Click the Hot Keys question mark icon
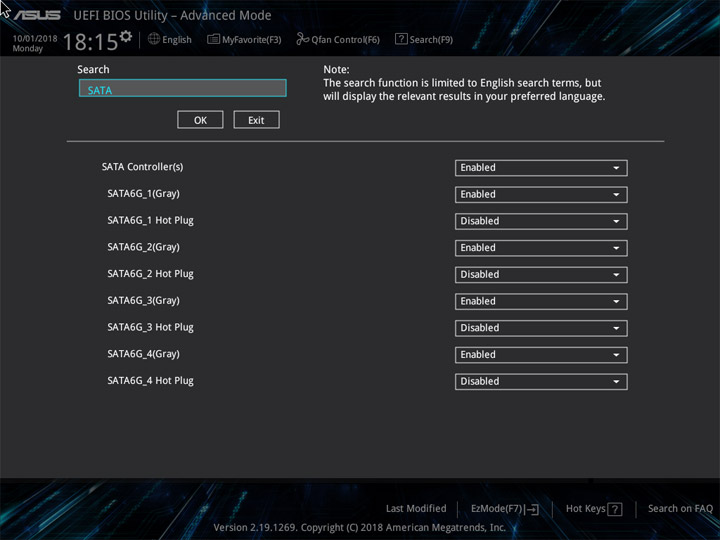 [614, 509]
